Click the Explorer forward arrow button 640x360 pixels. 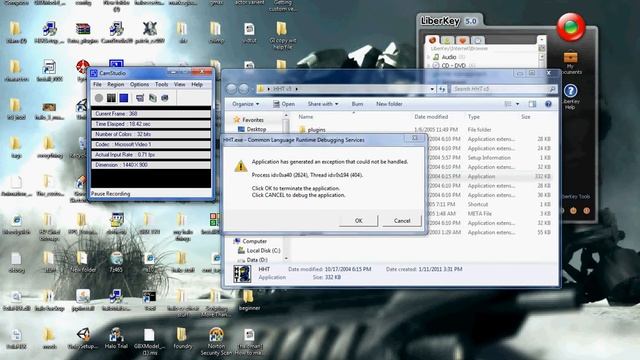(x=244, y=89)
